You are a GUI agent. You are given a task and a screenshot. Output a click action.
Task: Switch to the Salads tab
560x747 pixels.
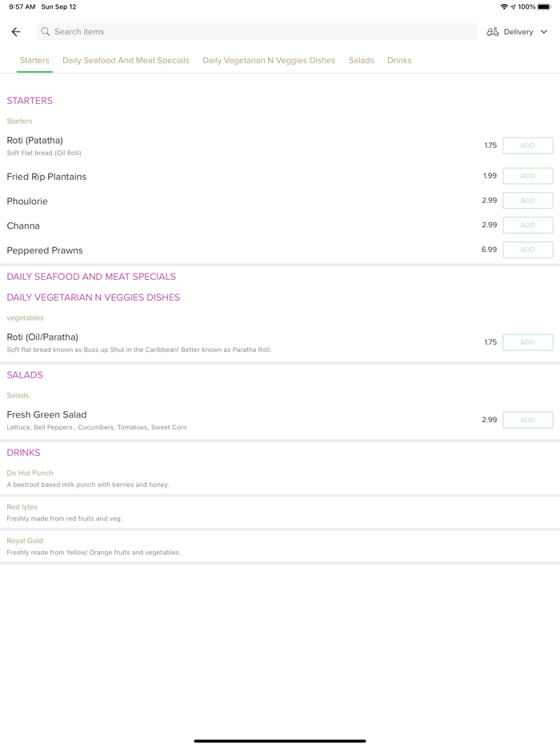pos(361,61)
